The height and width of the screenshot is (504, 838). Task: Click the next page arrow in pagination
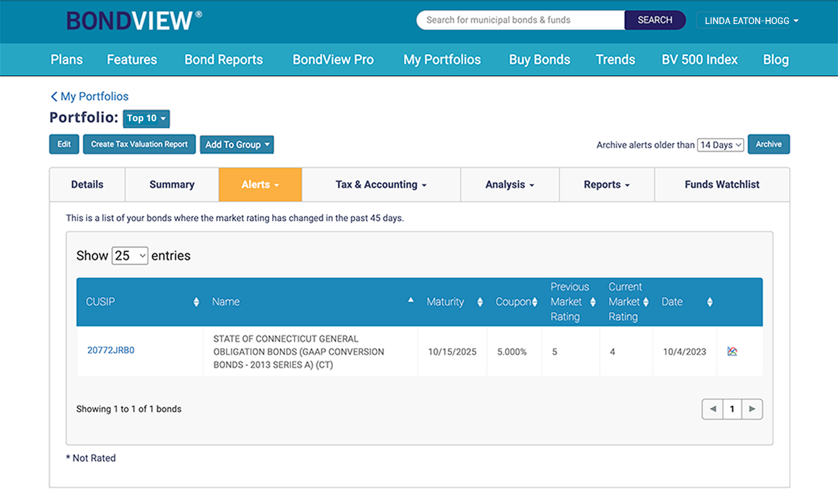(752, 409)
